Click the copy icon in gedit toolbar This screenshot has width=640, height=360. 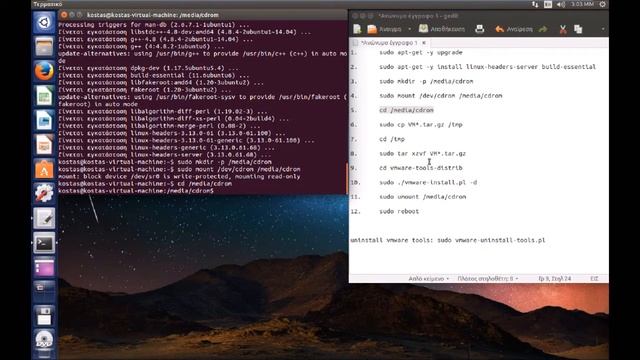click(x=578, y=29)
